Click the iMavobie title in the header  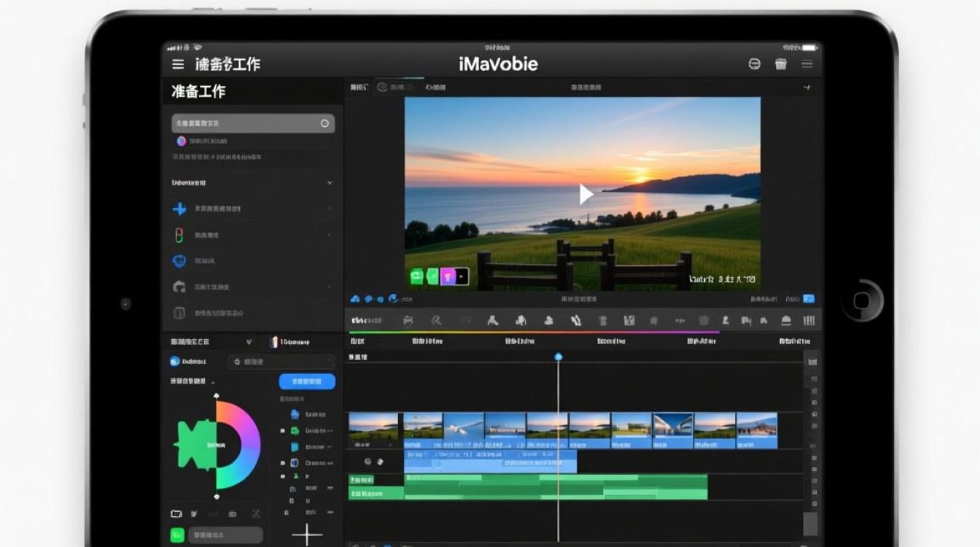(x=499, y=64)
